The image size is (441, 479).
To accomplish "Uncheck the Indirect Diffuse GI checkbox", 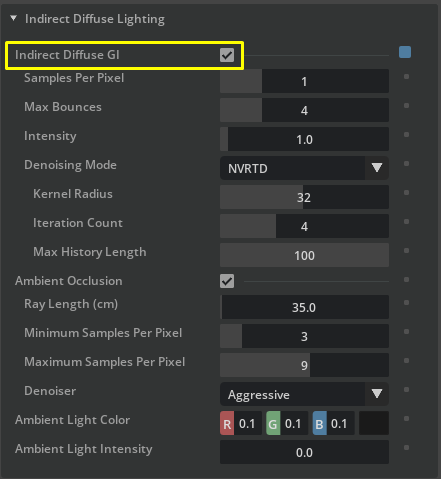I will coord(227,55).
